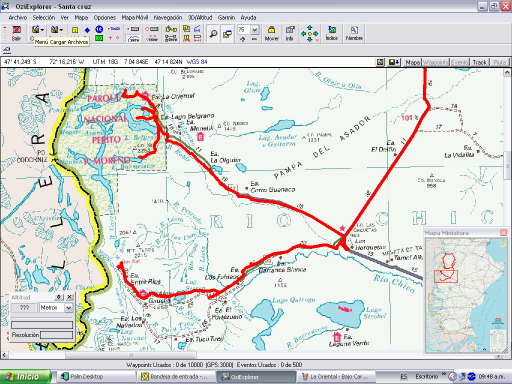Toggle the Waypoints display button

tap(435, 62)
